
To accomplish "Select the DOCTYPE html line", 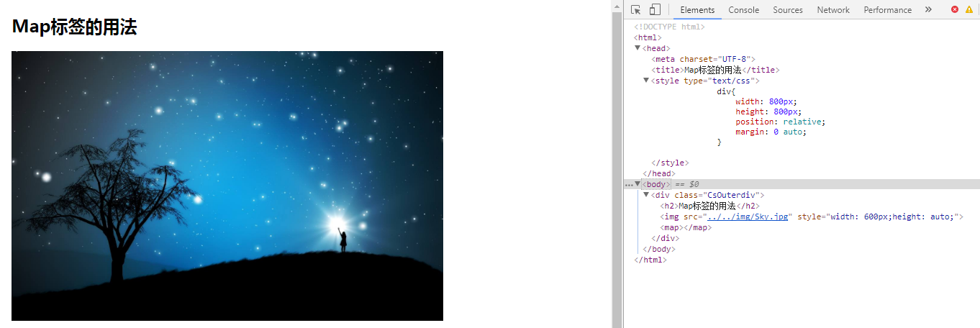I will [x=669, y=27].
